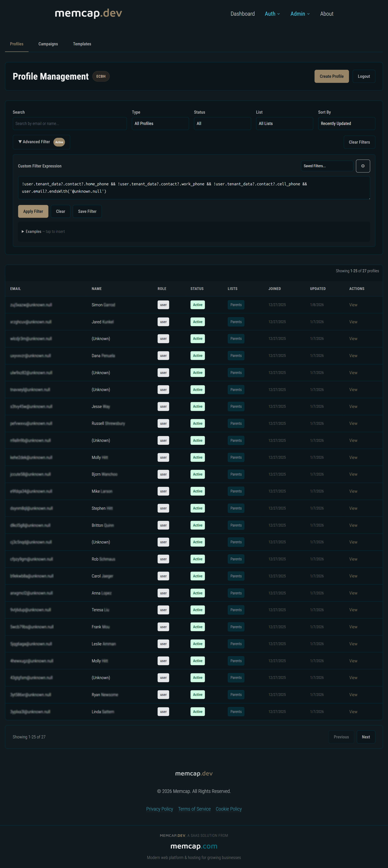Open the Type filter showing All Profiles
The height and width of the screenshot is (868, 388).
(x=160, y=123)
